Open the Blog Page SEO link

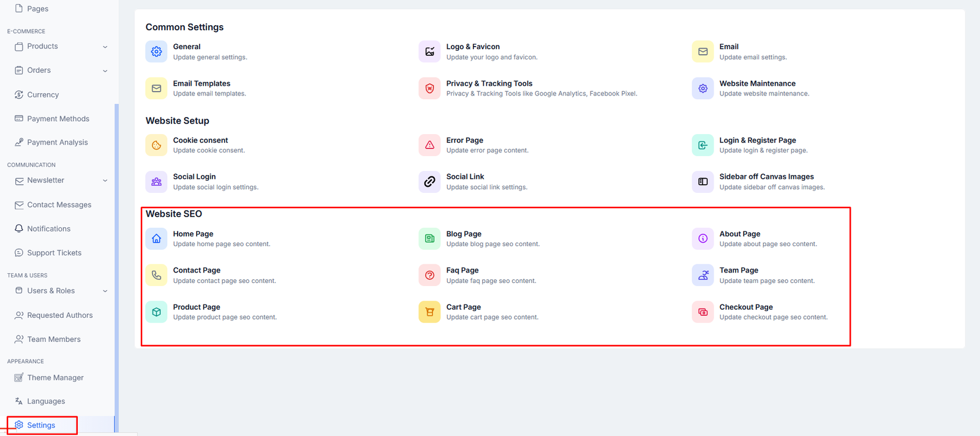pyautogui.click(x=464, y=234)
